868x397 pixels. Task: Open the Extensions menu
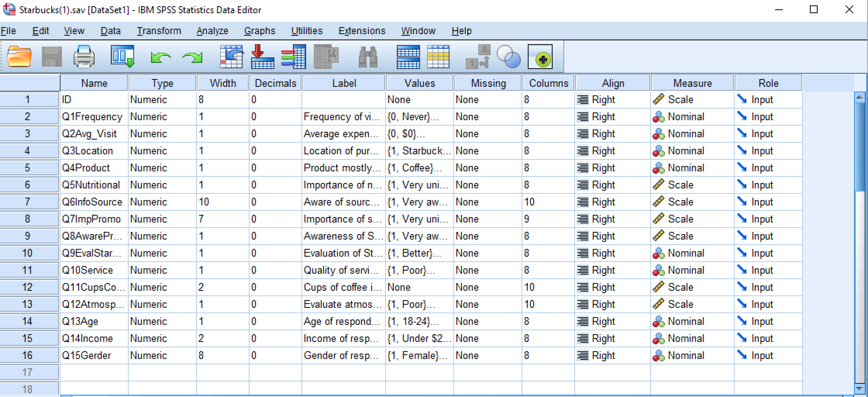pyautogui.click(x=362, y=31)
